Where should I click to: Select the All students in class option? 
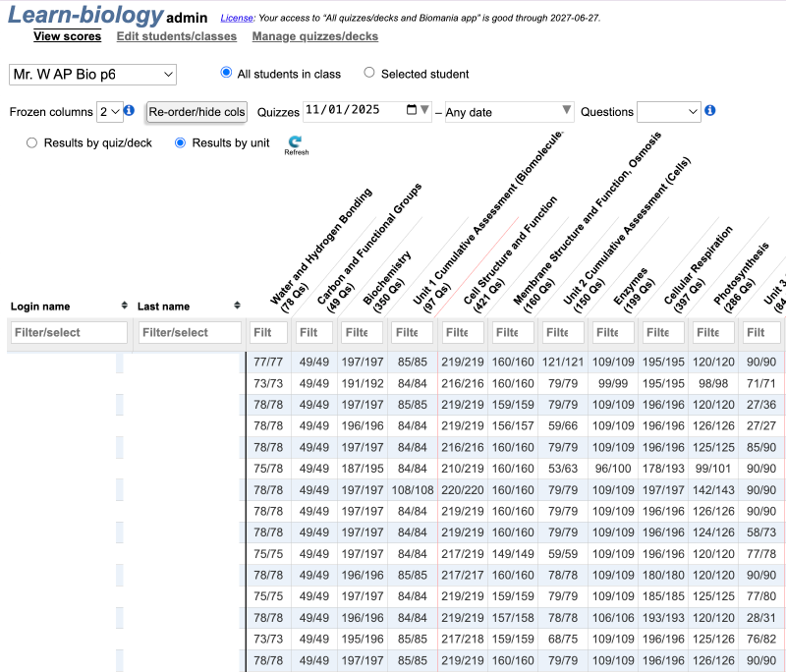pyautogui.click(x=227, y=73)
